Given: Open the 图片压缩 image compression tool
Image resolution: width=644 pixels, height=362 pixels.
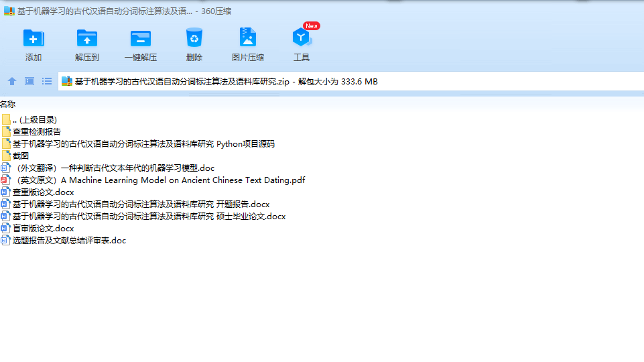Looking at the screenshot, I should click(248, 38).
